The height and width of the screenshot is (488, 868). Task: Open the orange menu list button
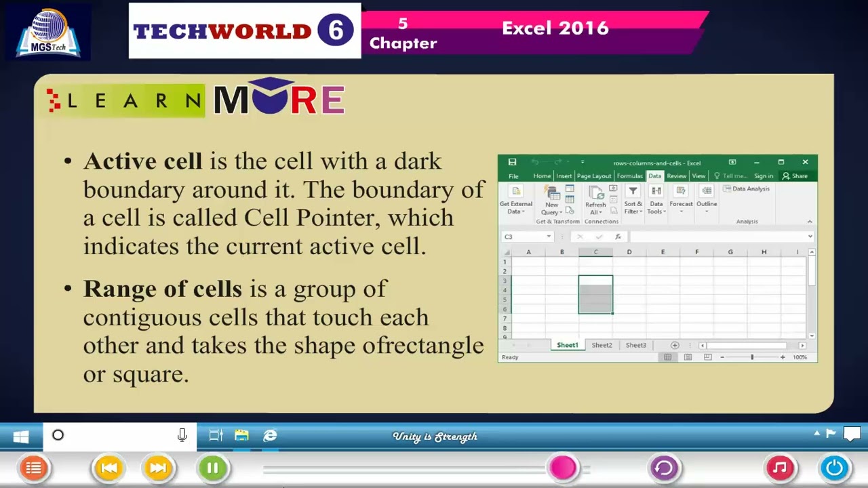(33, 468)
